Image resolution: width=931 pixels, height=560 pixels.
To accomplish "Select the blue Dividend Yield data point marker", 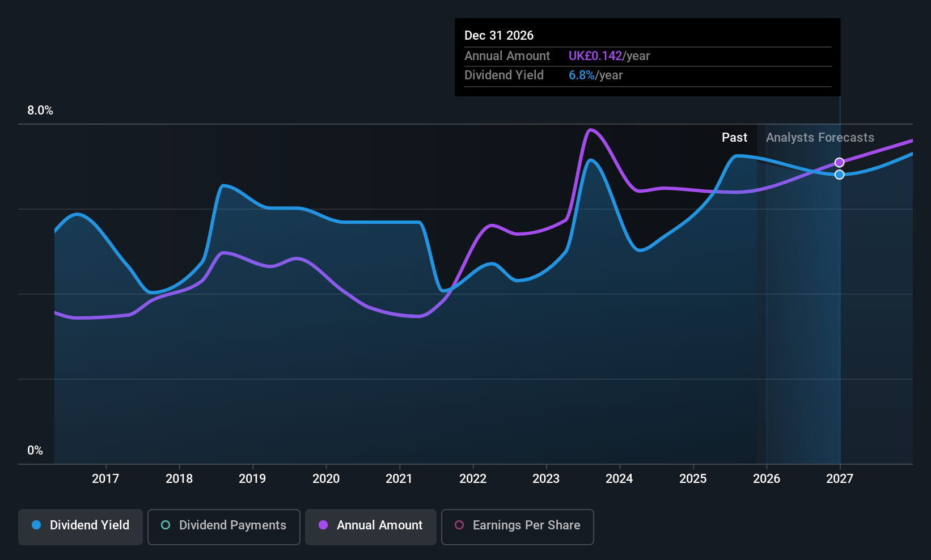I will pyautogui.click(x=840, y=175).
